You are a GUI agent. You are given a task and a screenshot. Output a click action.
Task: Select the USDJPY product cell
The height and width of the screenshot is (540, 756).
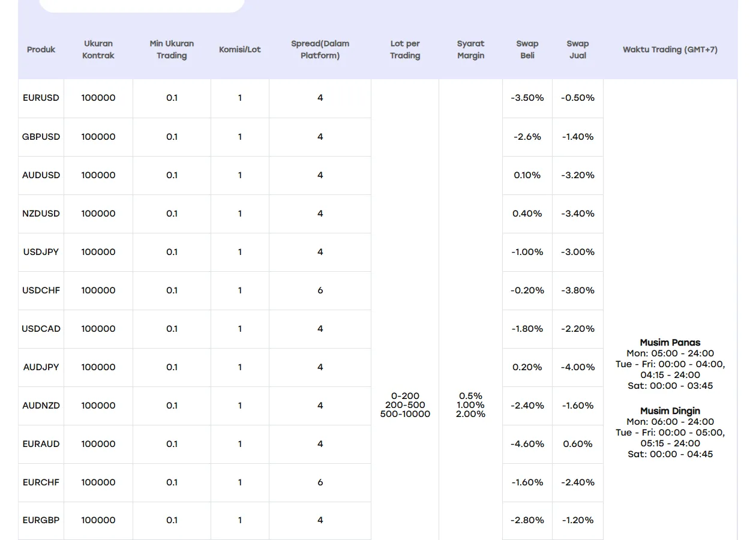click(41, 252)
